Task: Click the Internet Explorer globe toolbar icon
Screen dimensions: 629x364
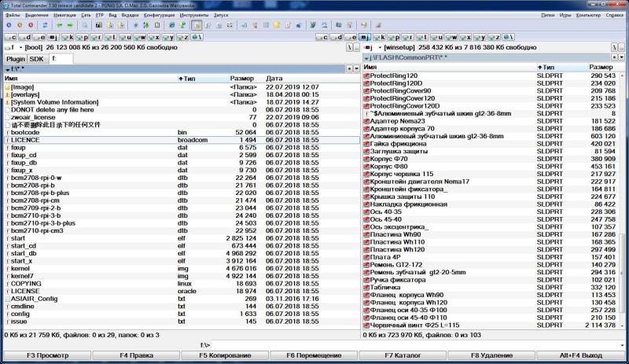Action: pos(171,25)
